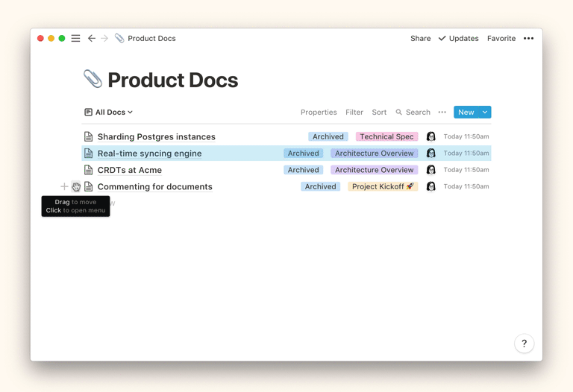This screenshot has width=573, height=392.
Task: Click the drag handle next to Commenting for documents
Action: pos(76,186)
